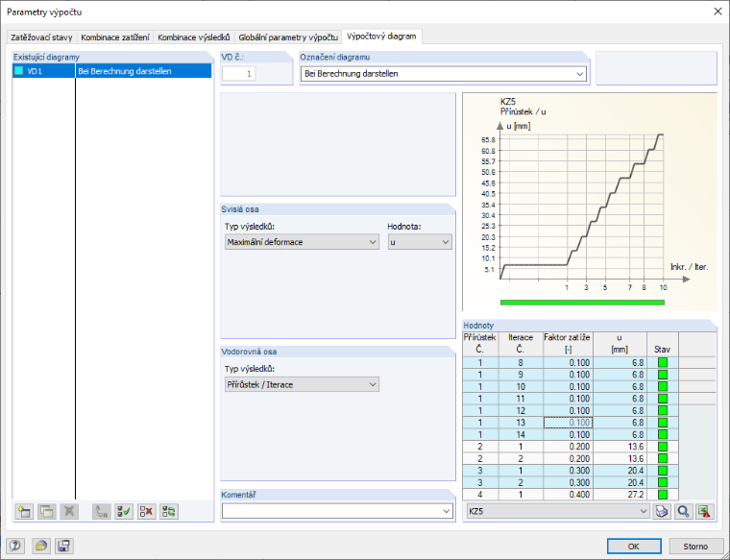The width and height of the screenshot is (730, 560).
Task: Click the copy diagram icon
Action: 46,512
